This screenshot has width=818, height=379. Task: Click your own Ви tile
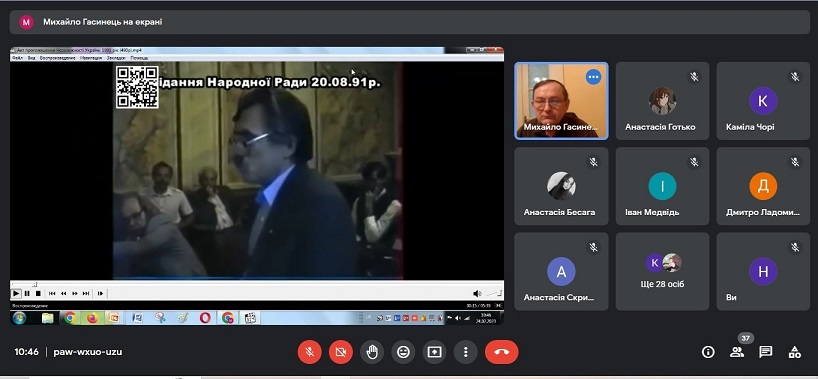(x=763, y=271)
